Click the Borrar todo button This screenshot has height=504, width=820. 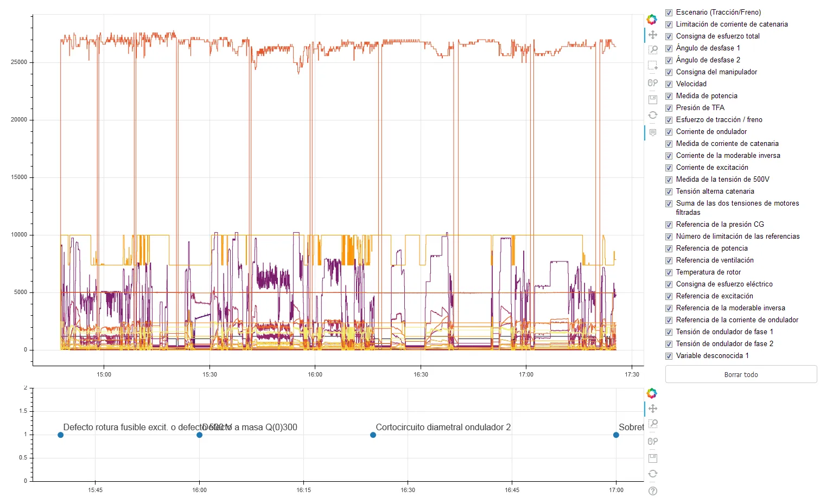coord(741,374)
